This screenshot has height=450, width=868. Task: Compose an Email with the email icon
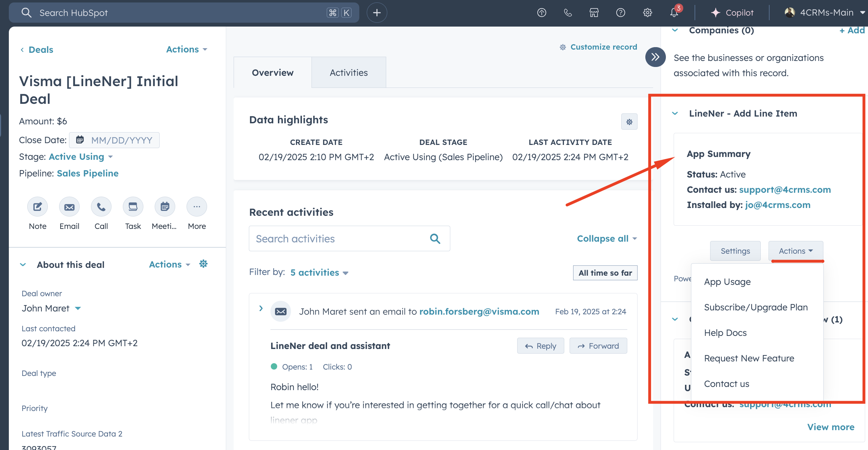pyautogui.click(x=69, y=207)
